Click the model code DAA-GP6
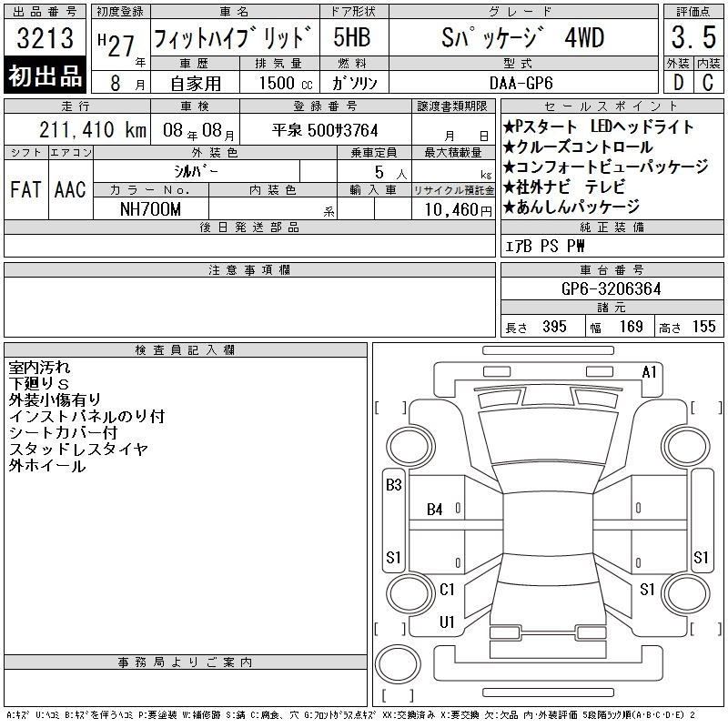Screen dimensions: 728x728 pyautogui.click(x=521, y=83)
